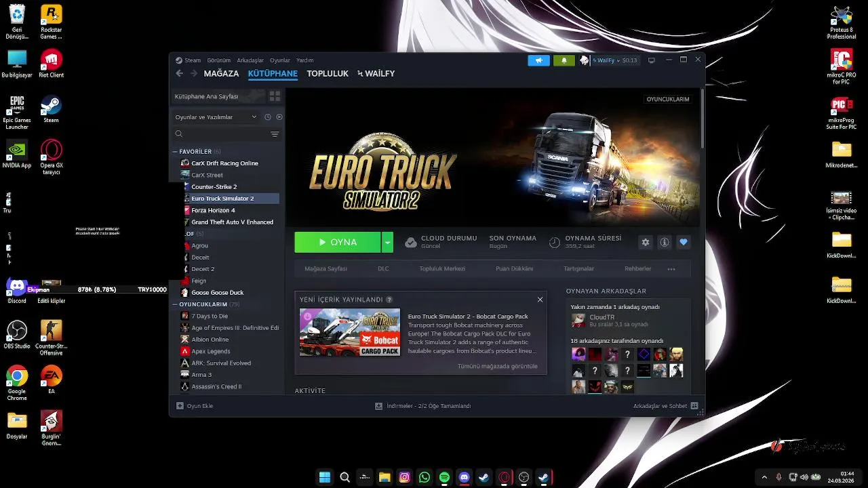Screen dimensions: 868x488
Task: Click the OYUNCUKLARIM collection badge on banner
Action: pos(668,99)
